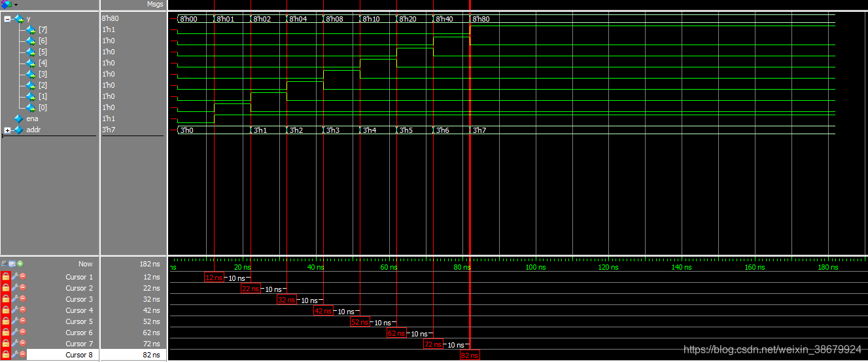Screen dimensions: 868x362
Task: Toggle leaf names icon beside Now
Action: click(x=5, y=264)
